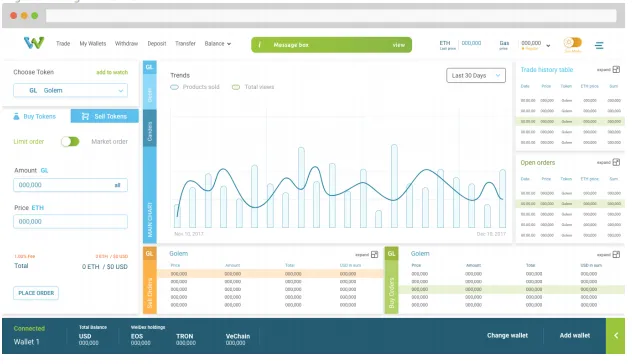The image size is (632, 364).
Task: Click Change wallet in the bottom bar
Action: click(507, 335)
